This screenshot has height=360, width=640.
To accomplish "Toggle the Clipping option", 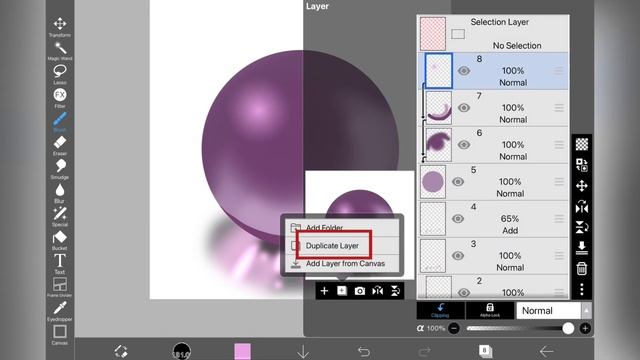I will 440,310.
